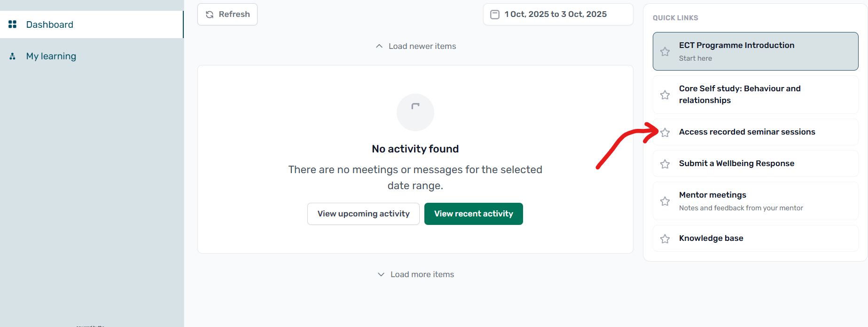
Task: Toggle star beside Mentor meetings
Action: click(x=665, y=201)
